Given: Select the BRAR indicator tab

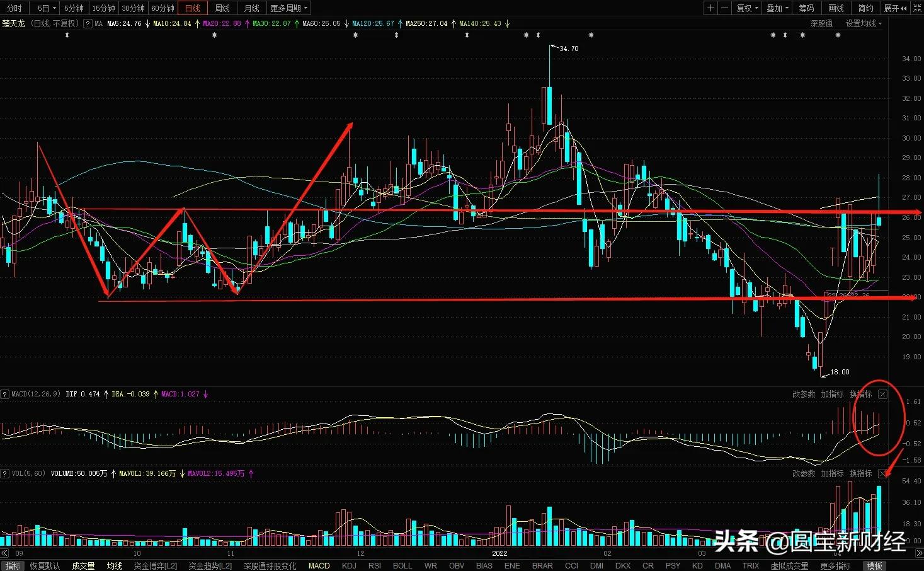Looking at the screenshot, I should [x=542, y=566].
